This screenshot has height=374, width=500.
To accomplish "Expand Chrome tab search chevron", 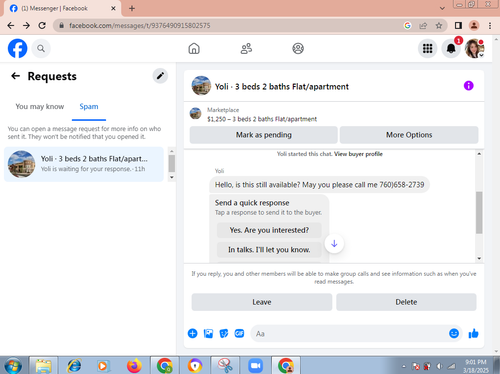I will click(x=442, y=8).
